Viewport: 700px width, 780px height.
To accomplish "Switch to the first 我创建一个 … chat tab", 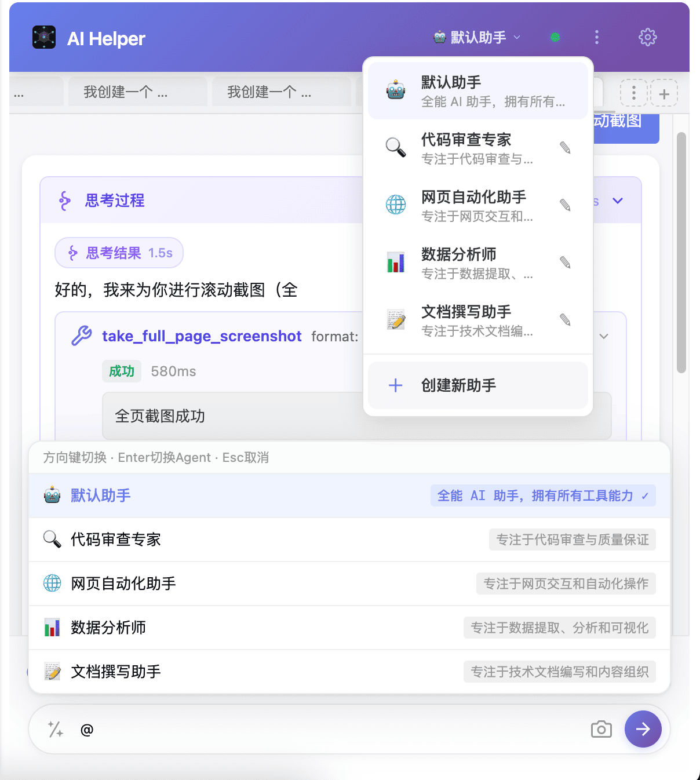I will (x=137, y=92).
